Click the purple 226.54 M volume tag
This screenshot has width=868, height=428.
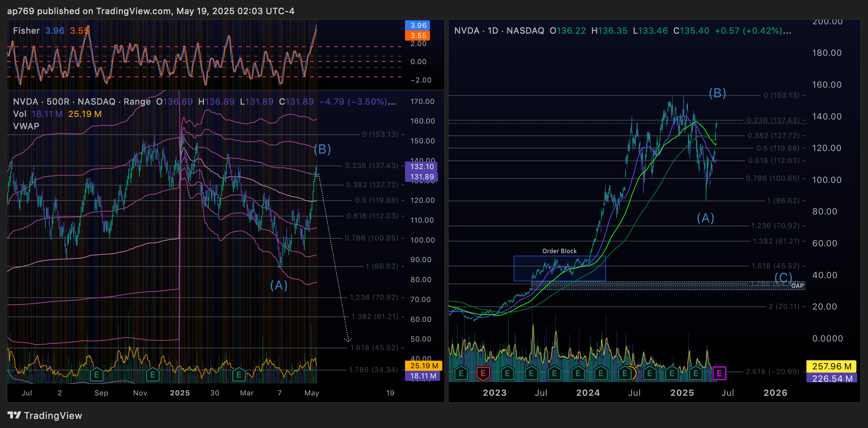coord(831,378)
